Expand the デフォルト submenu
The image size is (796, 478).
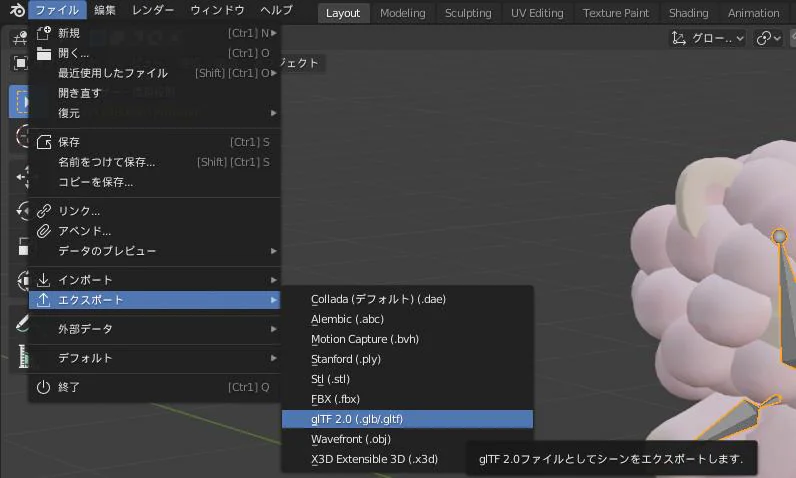click(x=155, y=358)
